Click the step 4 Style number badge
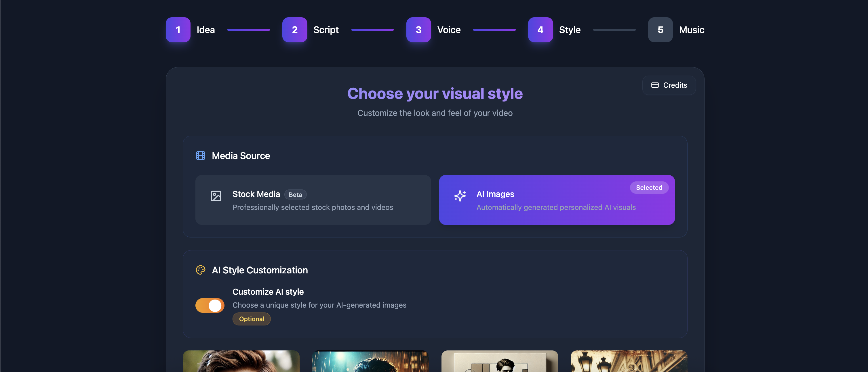 coord(540,30)
